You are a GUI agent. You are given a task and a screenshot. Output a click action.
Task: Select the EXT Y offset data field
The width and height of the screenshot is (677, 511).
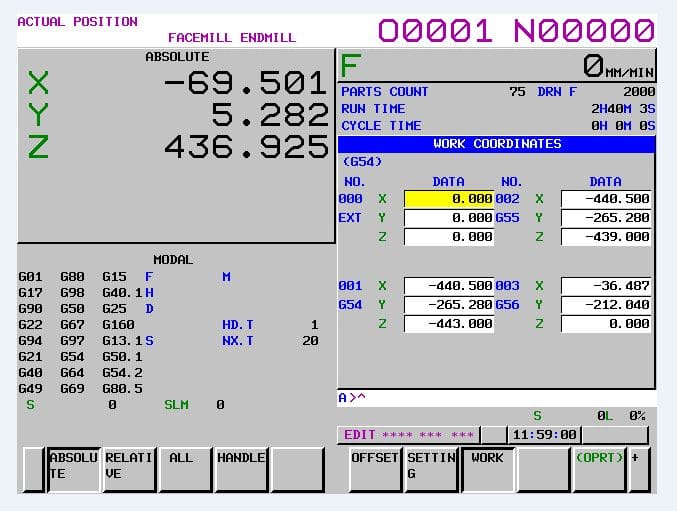click(449, 218)
